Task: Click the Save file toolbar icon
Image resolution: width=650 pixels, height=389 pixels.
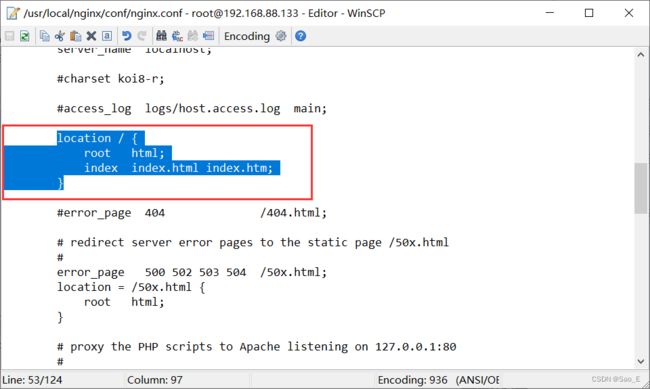Action: (x=9, y=36)
